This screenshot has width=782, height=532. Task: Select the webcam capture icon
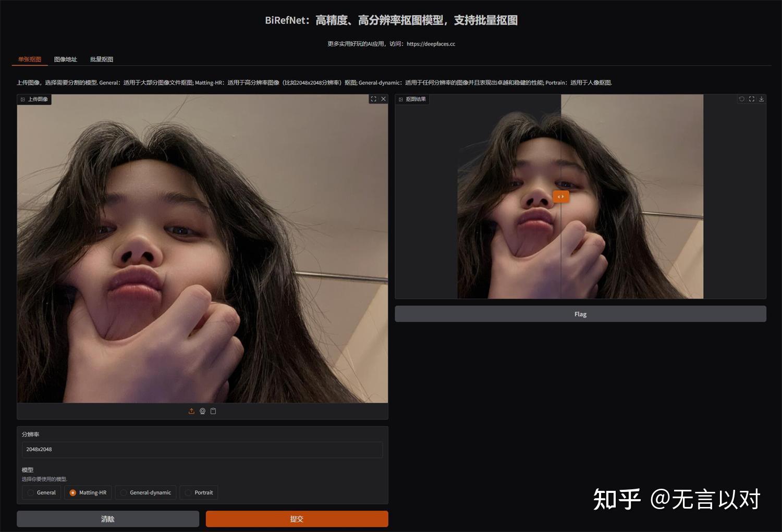point(202,411)
